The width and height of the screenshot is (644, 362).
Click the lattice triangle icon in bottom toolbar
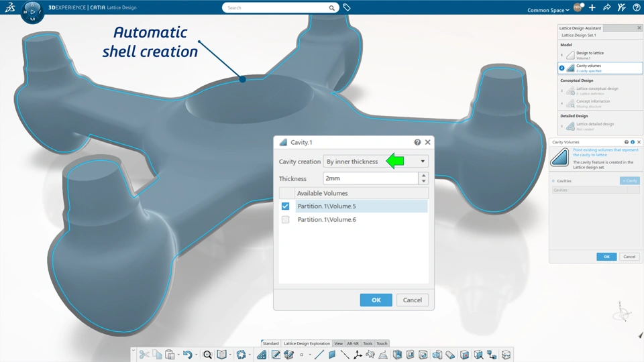click(x=262, y=354)
